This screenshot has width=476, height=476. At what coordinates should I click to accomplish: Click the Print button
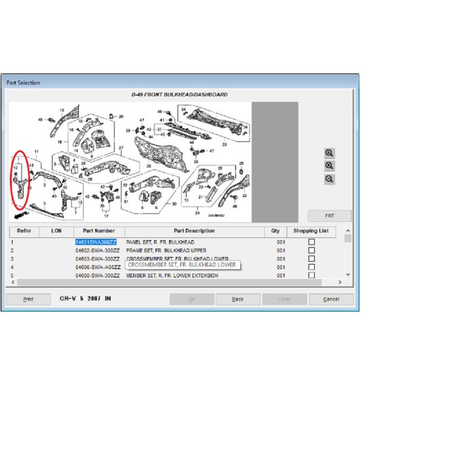(29, 299)
